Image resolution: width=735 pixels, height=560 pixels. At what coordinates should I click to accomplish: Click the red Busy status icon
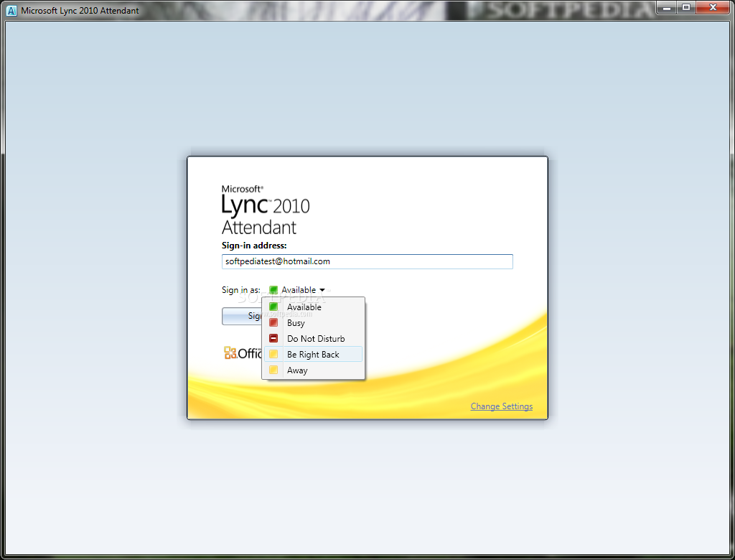coord(273,322)
